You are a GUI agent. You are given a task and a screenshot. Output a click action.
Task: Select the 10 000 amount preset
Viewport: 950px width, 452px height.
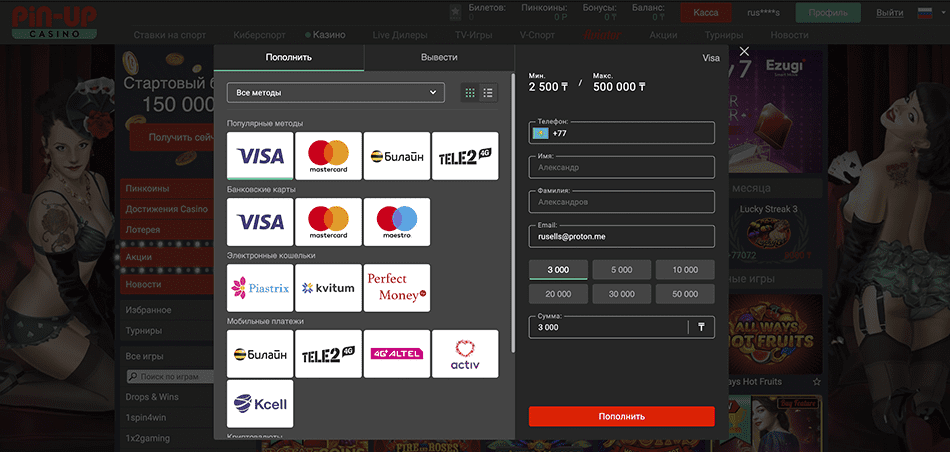(x=685, y=270)
